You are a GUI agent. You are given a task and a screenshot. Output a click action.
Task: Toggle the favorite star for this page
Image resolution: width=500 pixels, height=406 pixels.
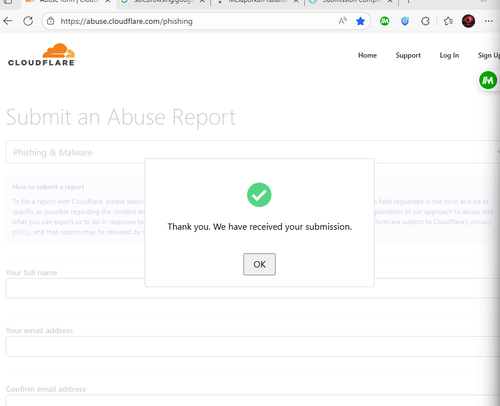(x=360, y=21)
